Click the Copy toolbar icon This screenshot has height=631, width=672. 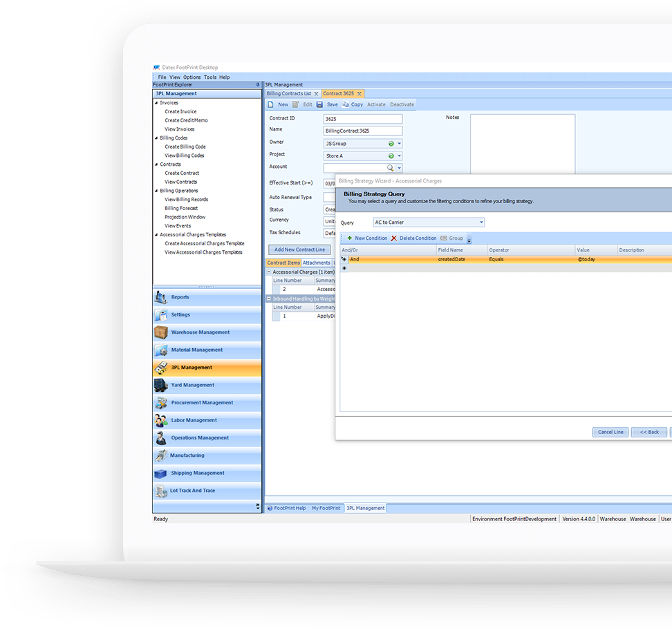point(346,104)
